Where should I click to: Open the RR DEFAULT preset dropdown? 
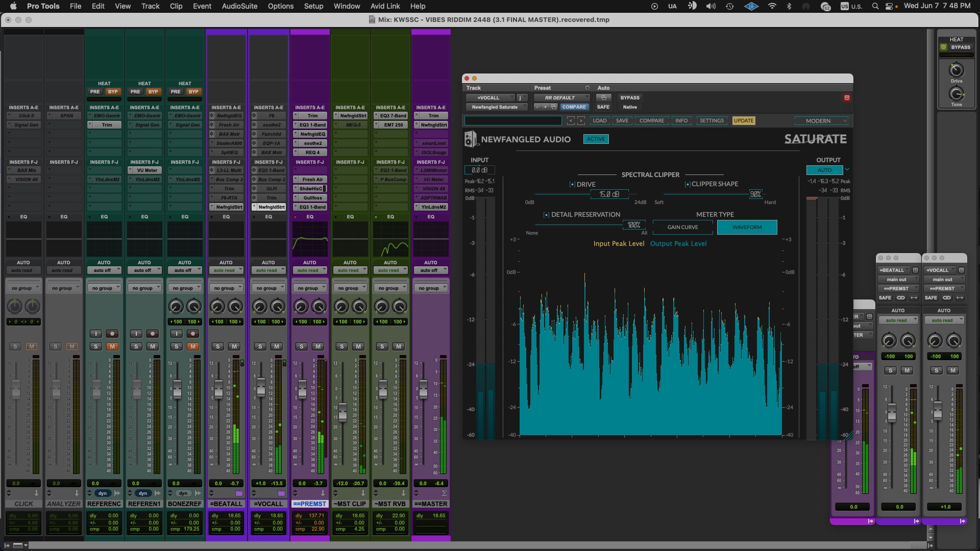[561, 97]
